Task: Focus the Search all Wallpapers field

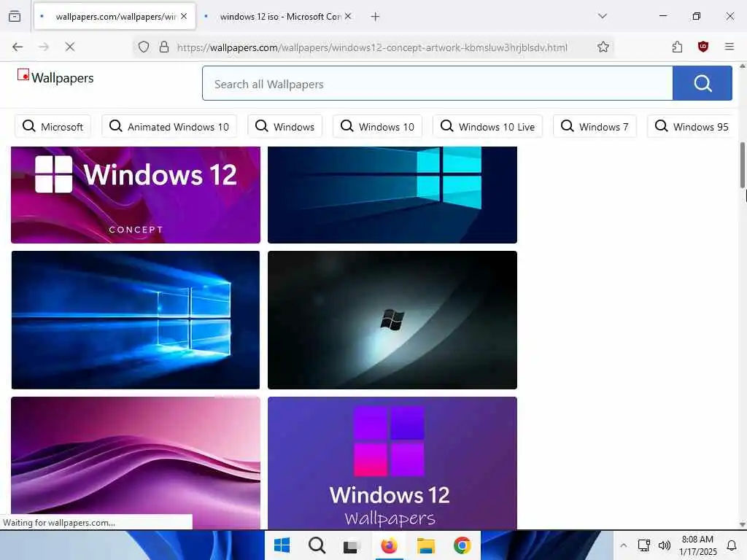Action: [x=438, y=84]
